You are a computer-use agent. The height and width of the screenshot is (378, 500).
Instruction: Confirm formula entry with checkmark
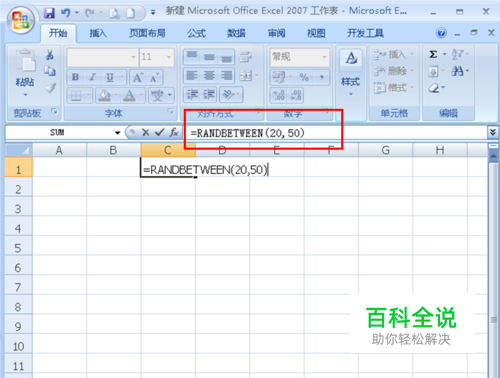coord(160,133)
